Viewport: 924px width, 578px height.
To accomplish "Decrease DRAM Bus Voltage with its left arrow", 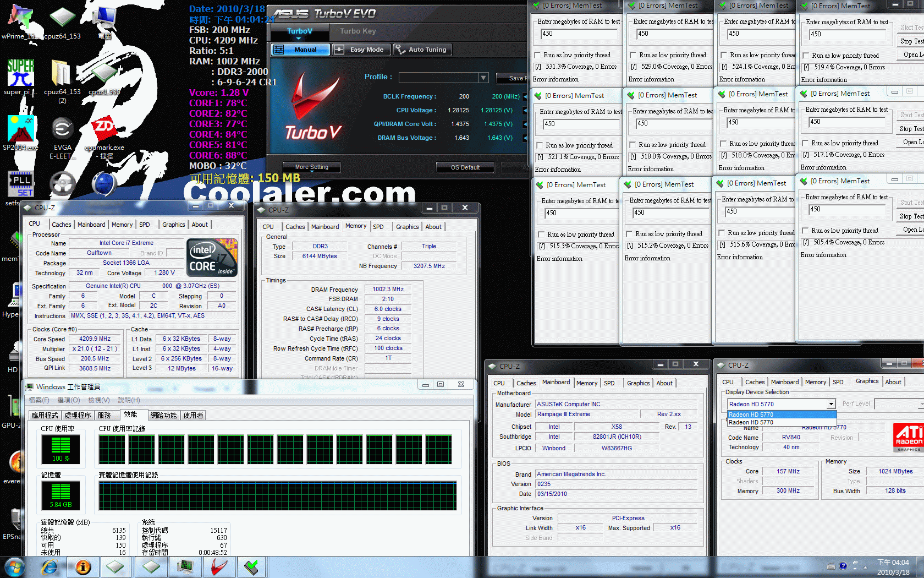I will coord(525,138).
